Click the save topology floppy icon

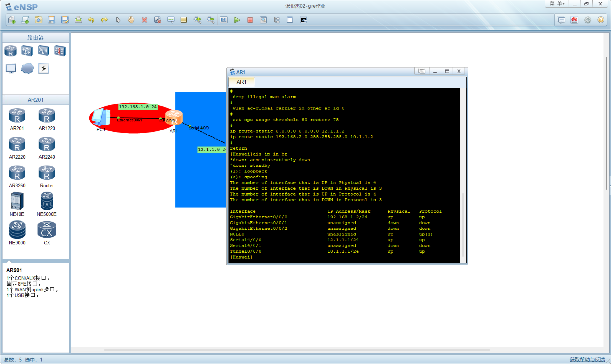coord(51,20)
